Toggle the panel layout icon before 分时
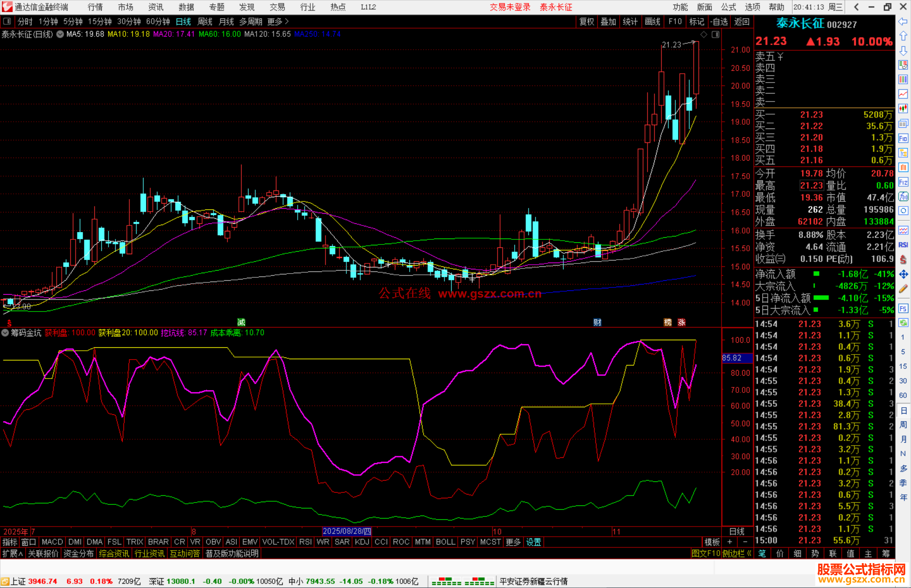The image size is (911, 588). tap(7, 21)
